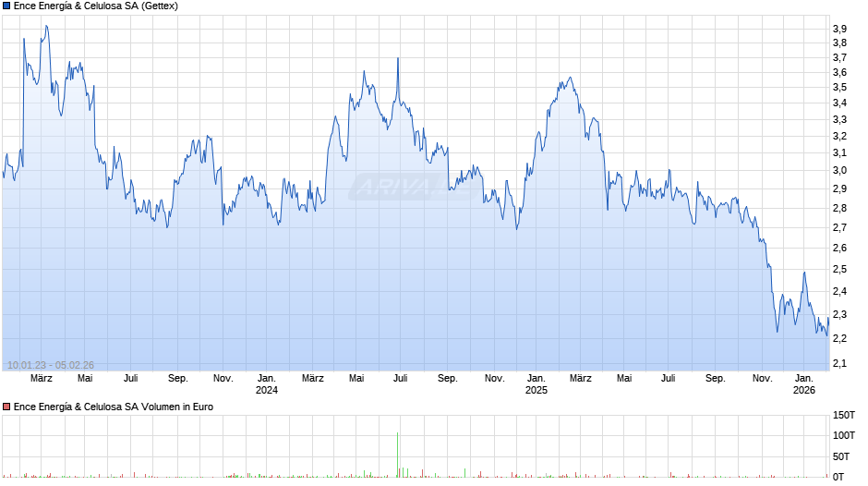Click the 'Ence Energía & Celulosa SA Volumen in Euro' label
868x486 pixels.
click(114, 407)
